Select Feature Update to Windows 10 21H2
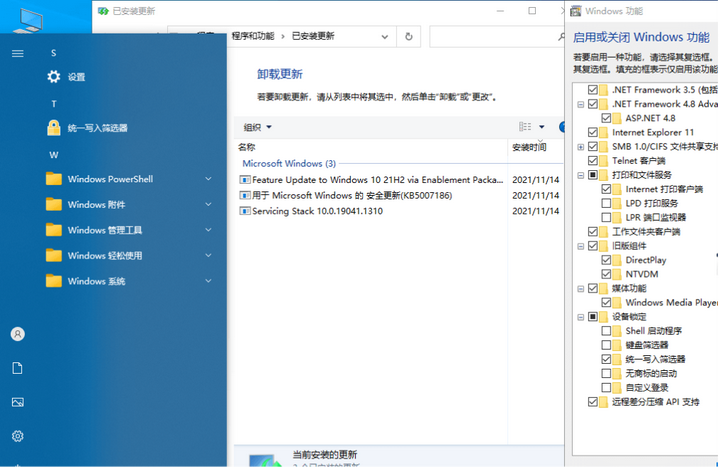This screenshot has height=467, width=720. coord(377,180)
